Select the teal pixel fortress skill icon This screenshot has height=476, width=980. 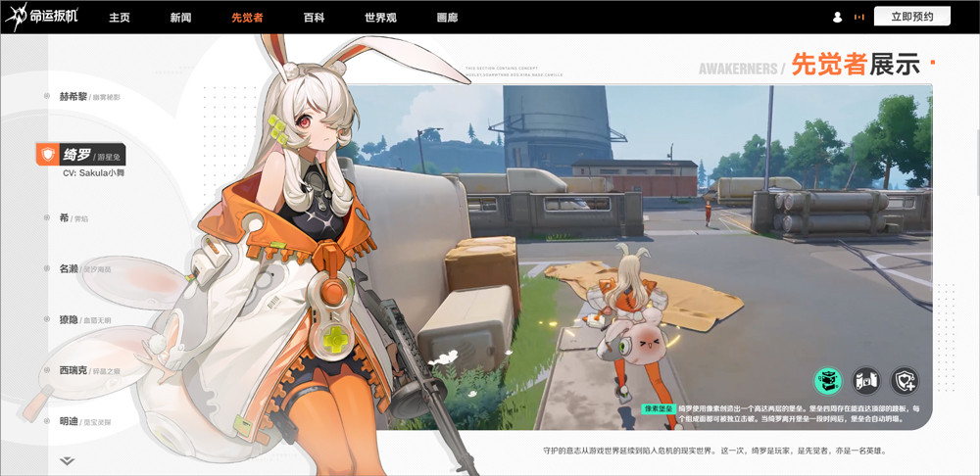pyautogui.click(x=827, y=380)
